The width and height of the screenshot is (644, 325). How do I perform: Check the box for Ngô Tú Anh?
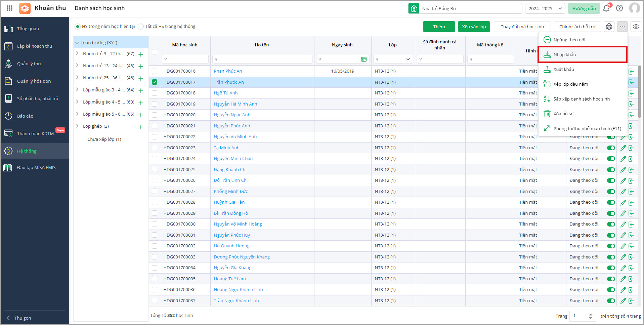click(155, 93)
